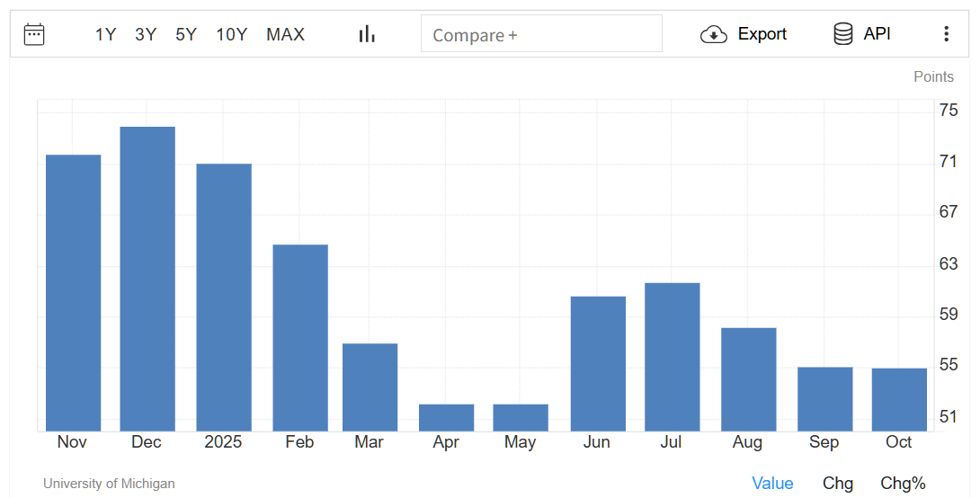Viewport: 980px width, 498px height.
Task: Select the Value display mode
Action: point(772,484)
